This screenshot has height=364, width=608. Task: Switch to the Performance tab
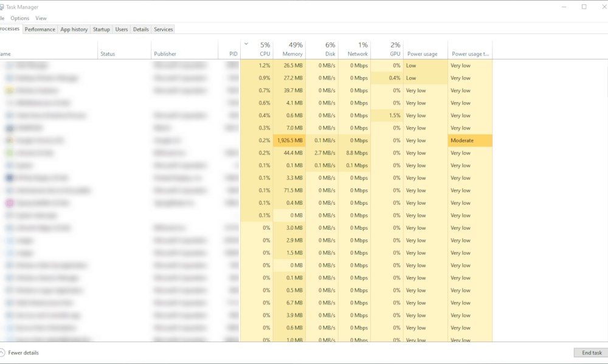(x=40, y=29)
